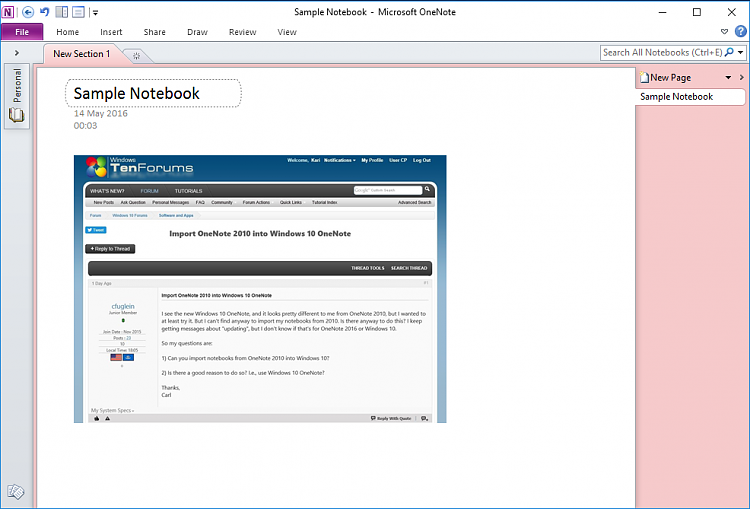
Task: Open the New Page dropdown arrow
Action: [x=728, y=77]
